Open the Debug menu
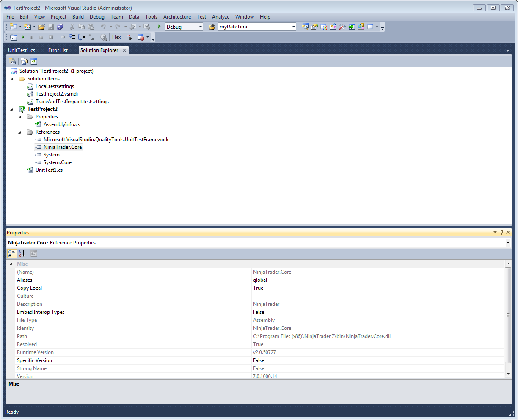 click(97, 17)
